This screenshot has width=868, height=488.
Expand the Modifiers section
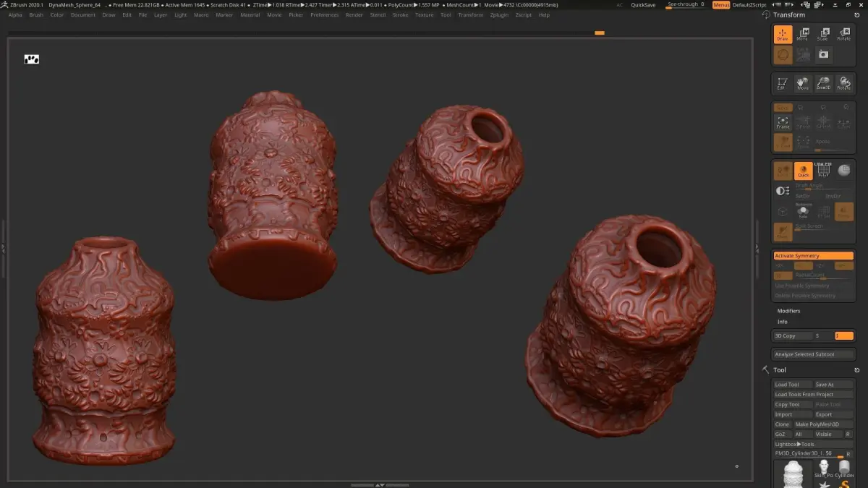pos(788,311)
